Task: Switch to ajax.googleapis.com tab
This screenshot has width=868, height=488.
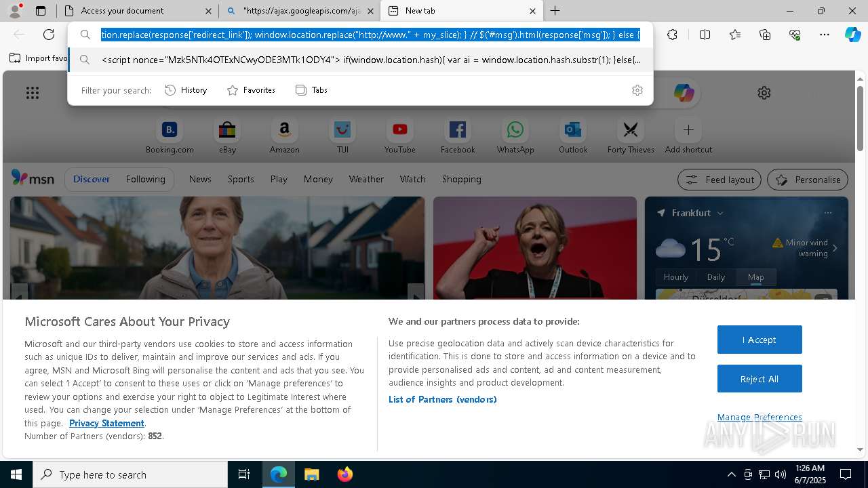Action: pyautogui.click(x=300, y=11)
